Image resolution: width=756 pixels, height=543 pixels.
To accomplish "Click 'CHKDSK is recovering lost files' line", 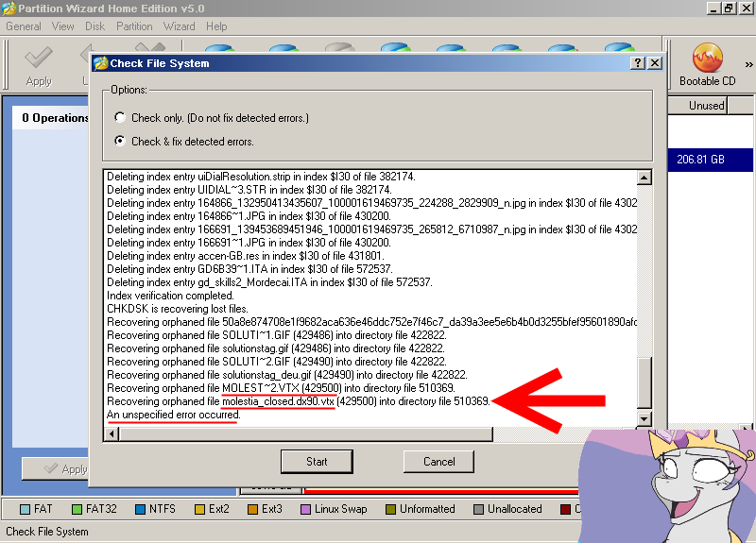I will (178, 309).
